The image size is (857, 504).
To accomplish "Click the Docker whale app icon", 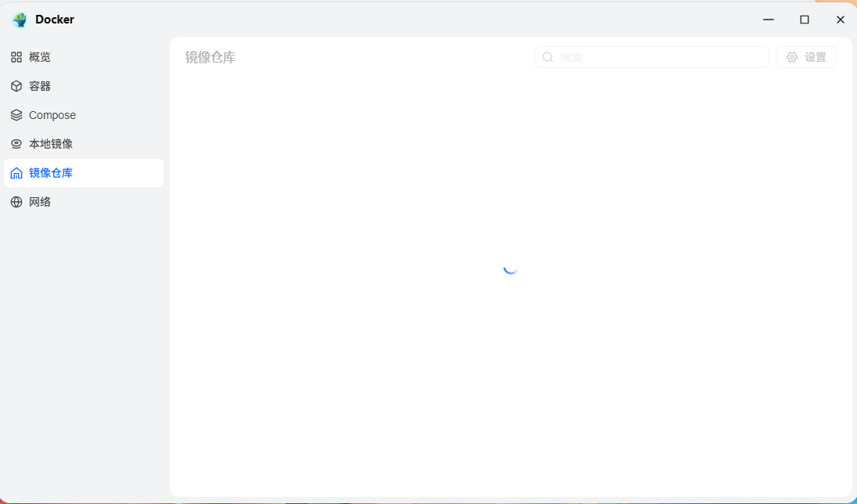I will point(20,20).
